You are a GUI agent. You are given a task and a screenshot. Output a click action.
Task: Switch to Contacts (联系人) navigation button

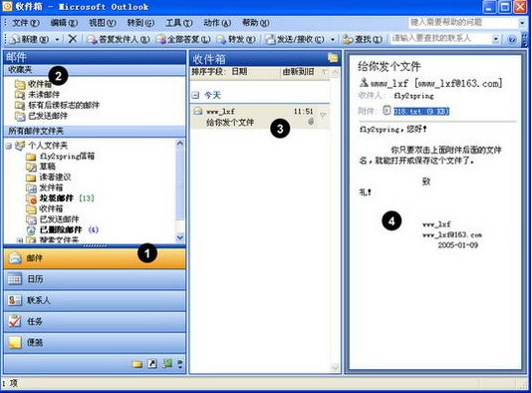click(x=95, y=300)
